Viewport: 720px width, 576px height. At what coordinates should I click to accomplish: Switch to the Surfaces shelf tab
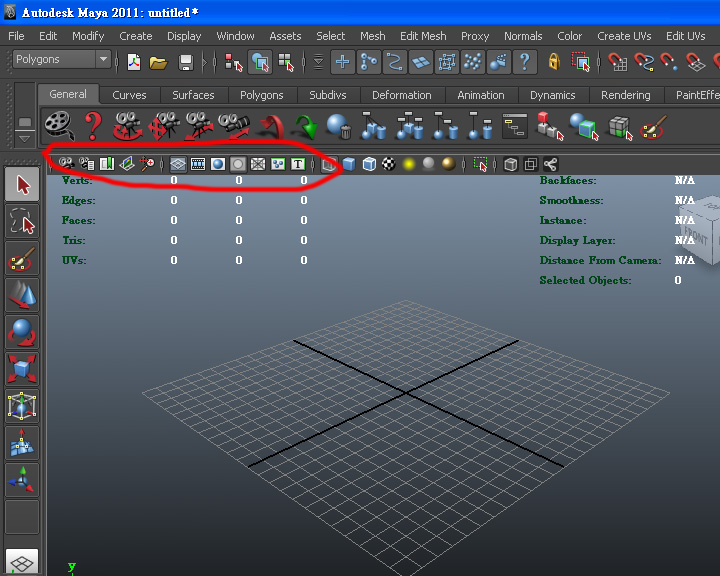pos(193,95)
